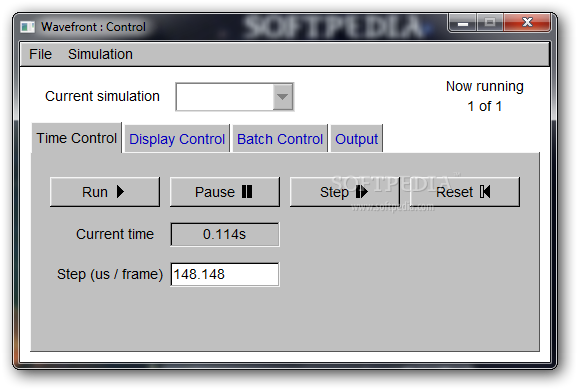The height and width of the screenshot is (390, 578).
Task: Expand the Current simulation dropdown arrow
Action: pyautogui.click(x=282, y=97)
